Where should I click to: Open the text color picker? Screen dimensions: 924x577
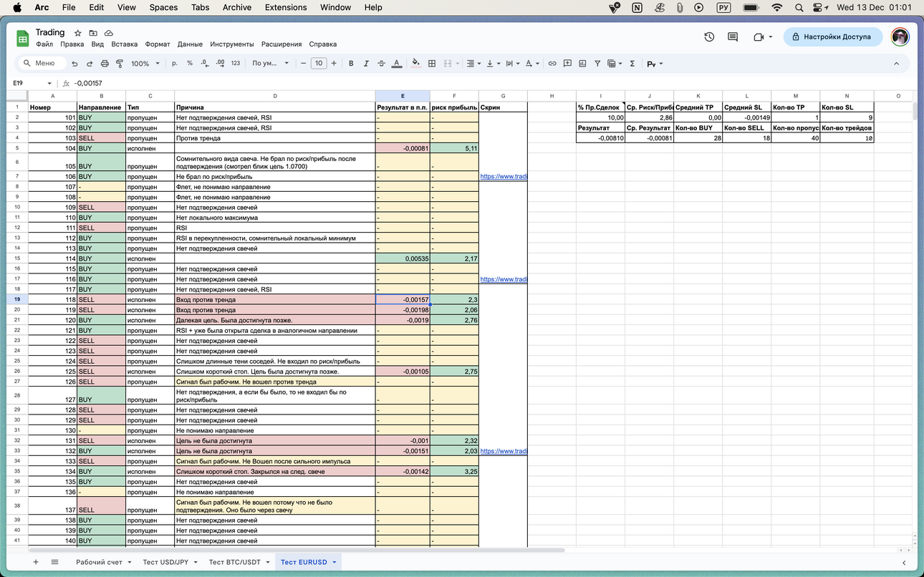coord(397,64)
